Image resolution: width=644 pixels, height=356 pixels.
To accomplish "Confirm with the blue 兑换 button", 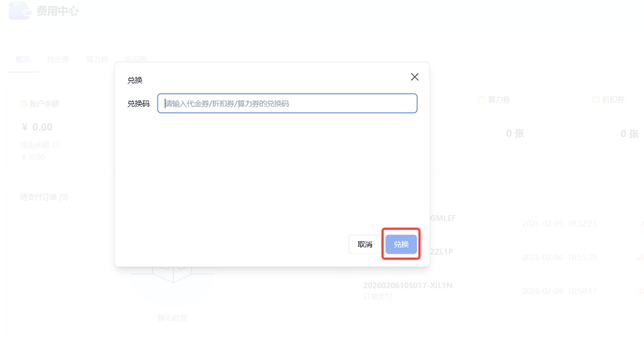I will 401,244.
